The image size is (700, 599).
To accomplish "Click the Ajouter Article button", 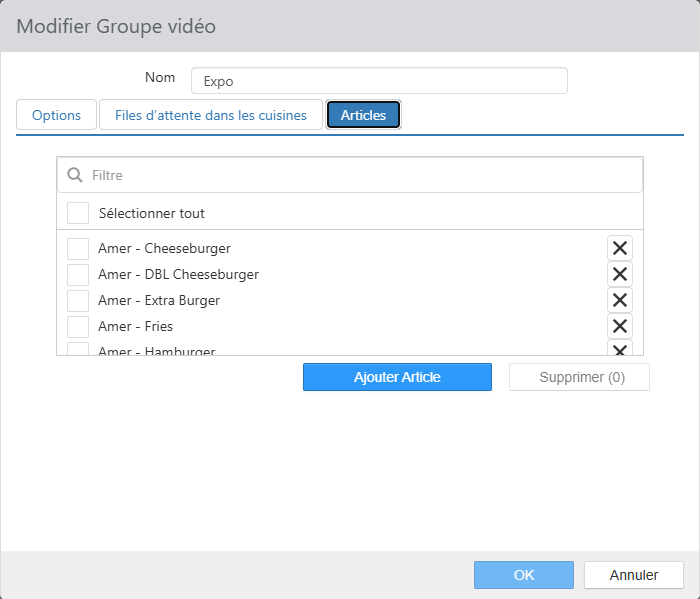I will pyautogui.click(x=397, y=377).
